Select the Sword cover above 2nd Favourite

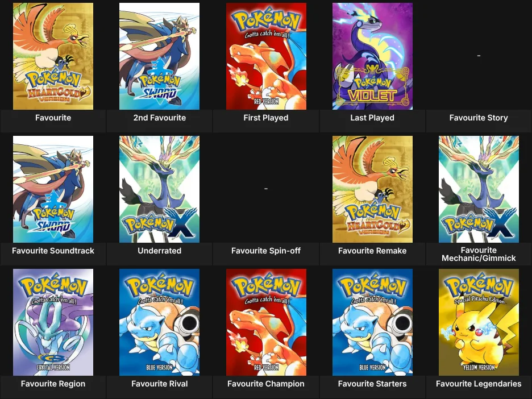coord(160,56)
